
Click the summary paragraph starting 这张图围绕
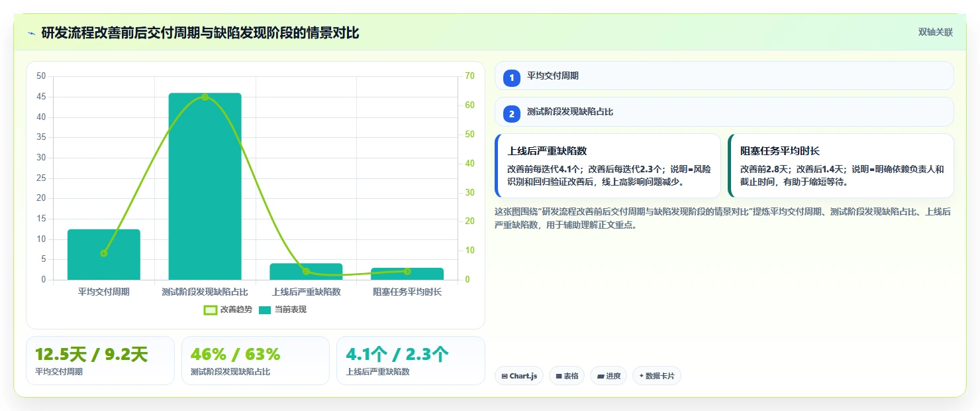[724, 218]
